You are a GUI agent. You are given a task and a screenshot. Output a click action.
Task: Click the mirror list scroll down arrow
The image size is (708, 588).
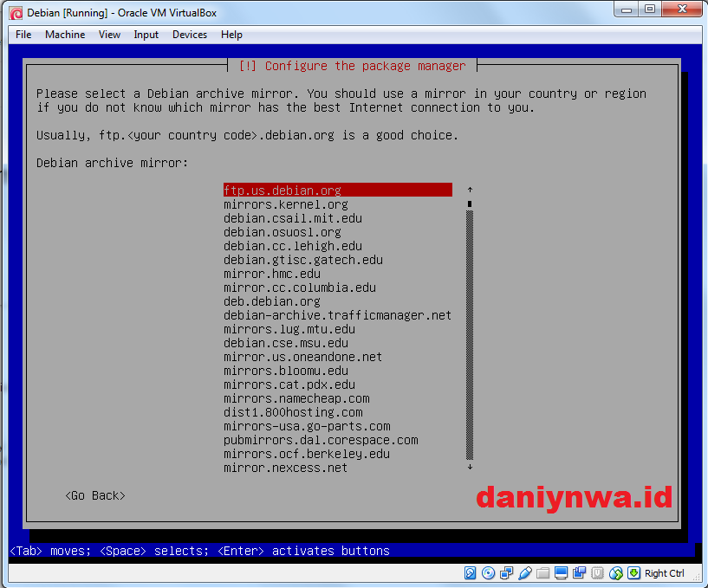pyautogui.click(x=470, y=467)
